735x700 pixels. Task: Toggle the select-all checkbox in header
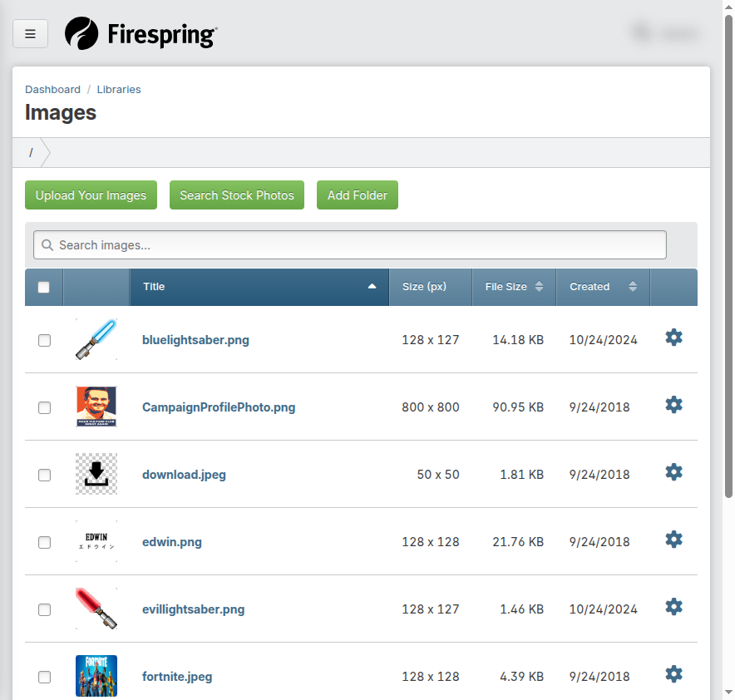43,287
